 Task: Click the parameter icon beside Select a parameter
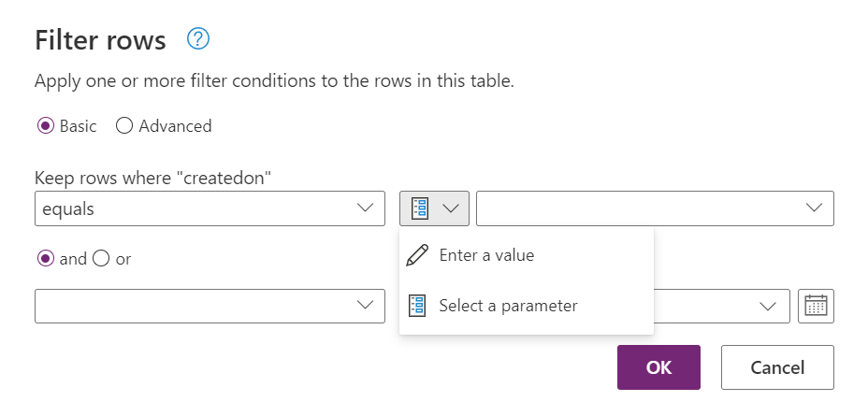417,306
